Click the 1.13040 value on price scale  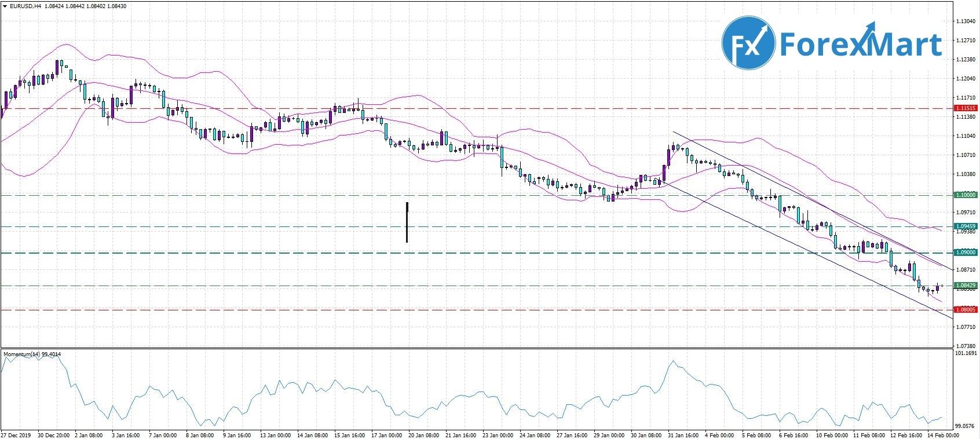[x=965, y=21]
